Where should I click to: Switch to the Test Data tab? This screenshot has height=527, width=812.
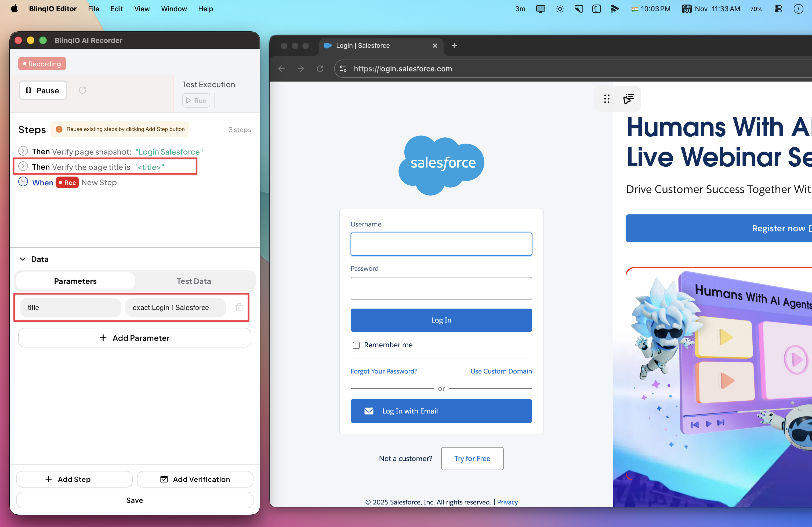click(x=194, y=281)
